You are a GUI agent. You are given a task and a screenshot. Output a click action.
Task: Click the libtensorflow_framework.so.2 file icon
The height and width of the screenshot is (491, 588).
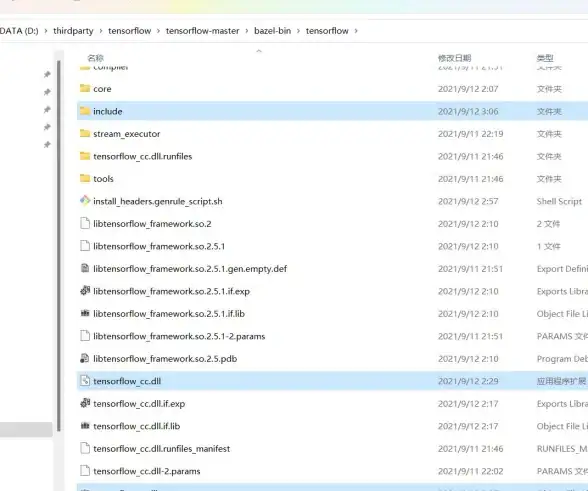(x=85, y=223)
